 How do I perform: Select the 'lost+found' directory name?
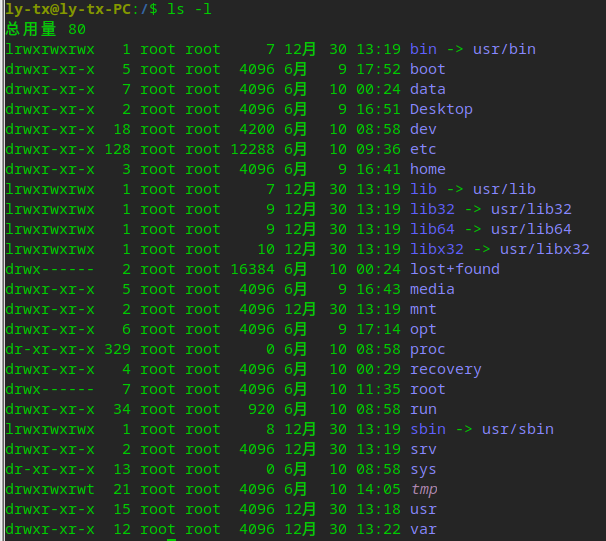[x=454, y=269]
